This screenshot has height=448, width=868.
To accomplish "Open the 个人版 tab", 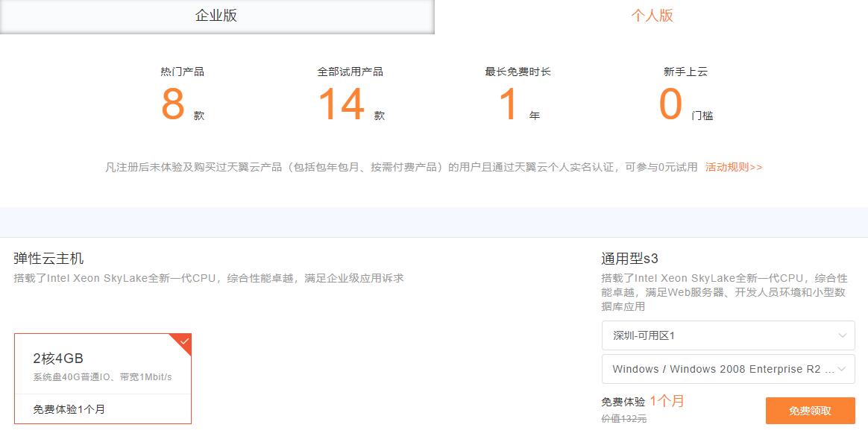I will [x=650, y=15].
